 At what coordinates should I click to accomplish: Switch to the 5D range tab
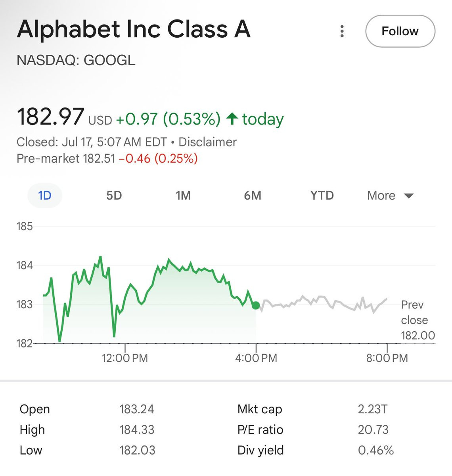(x=114, y=196)
